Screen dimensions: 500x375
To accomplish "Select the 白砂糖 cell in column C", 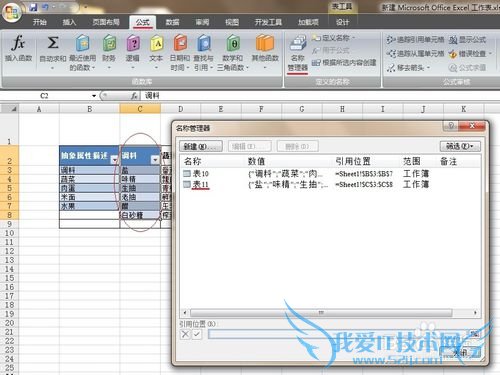I will (140, 215).
